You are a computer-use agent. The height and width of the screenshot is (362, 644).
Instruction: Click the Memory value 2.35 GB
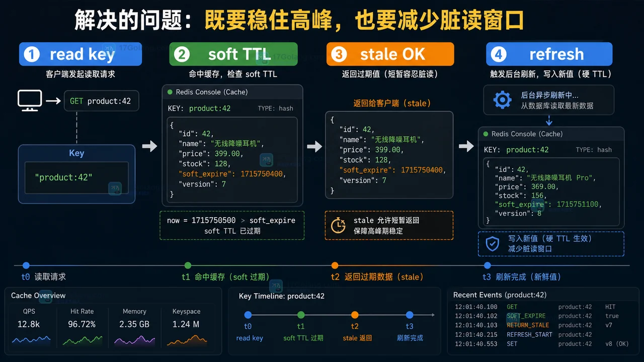point(134,324)
